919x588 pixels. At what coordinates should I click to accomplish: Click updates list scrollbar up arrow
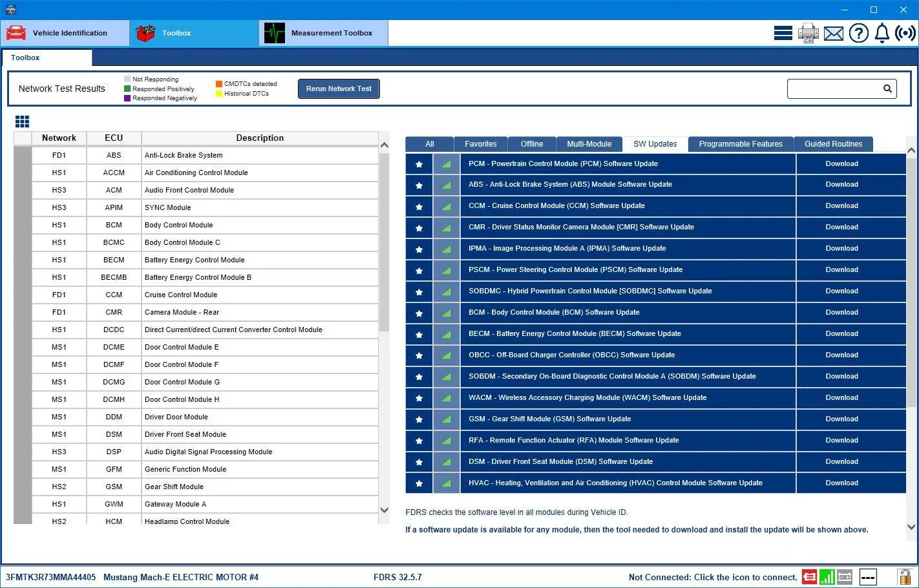pyautogui.click(x=911, y=151)
